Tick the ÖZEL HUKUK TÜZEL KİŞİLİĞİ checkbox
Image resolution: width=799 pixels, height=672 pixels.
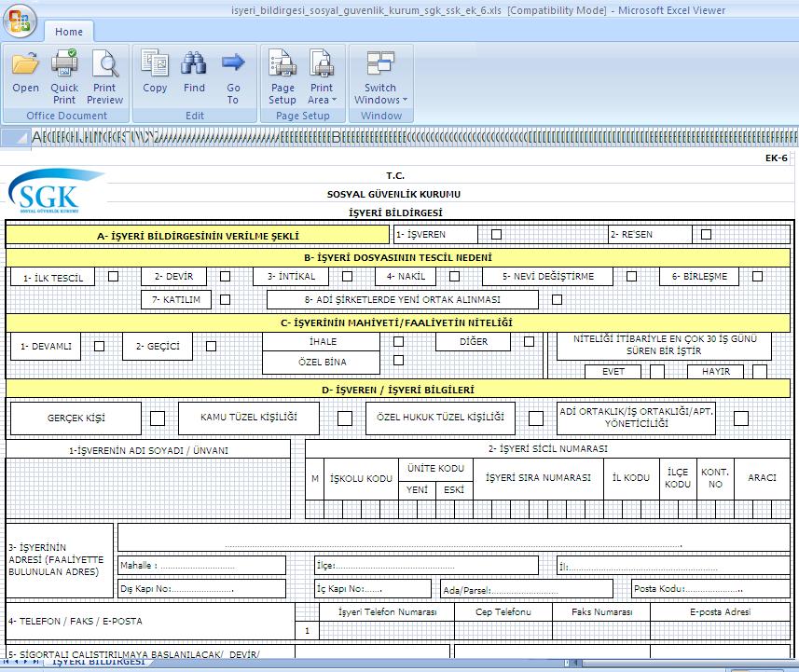(x=536, y=418)
